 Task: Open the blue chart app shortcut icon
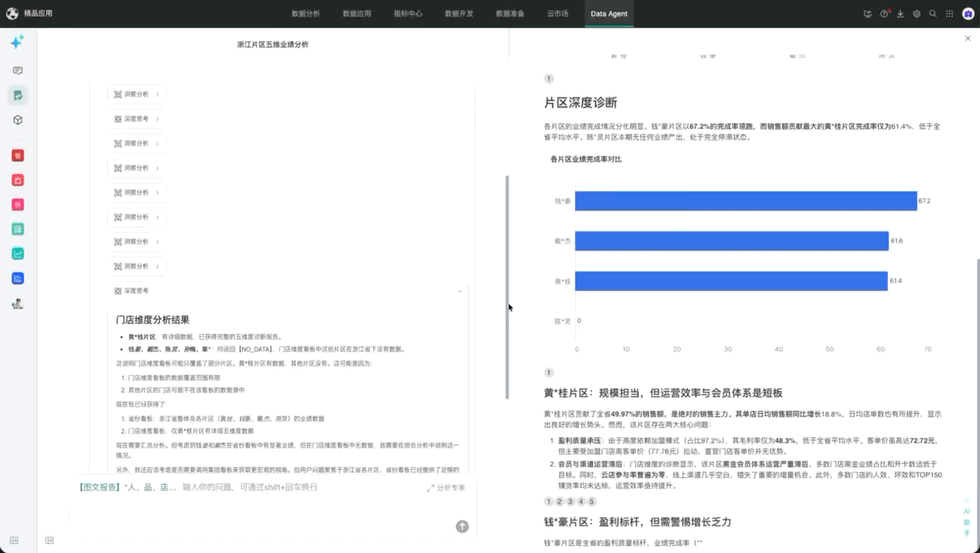pyautogui.click(x=18, y=278)
